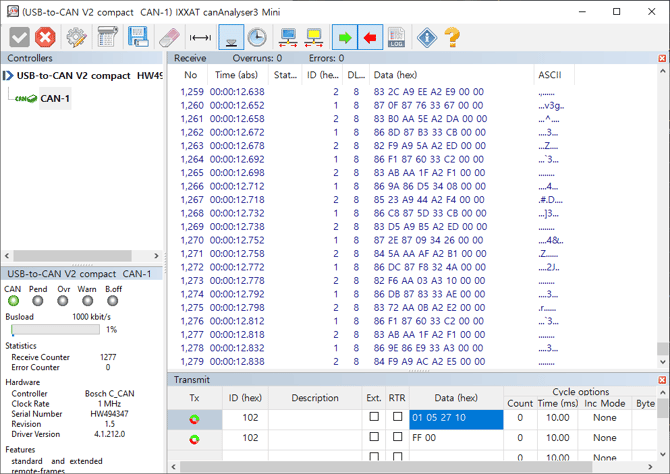Image resolution: width=670 pixels, height=474 pixels.
Task: Toggle the green arrow receive filter
Action: point(346,37)
